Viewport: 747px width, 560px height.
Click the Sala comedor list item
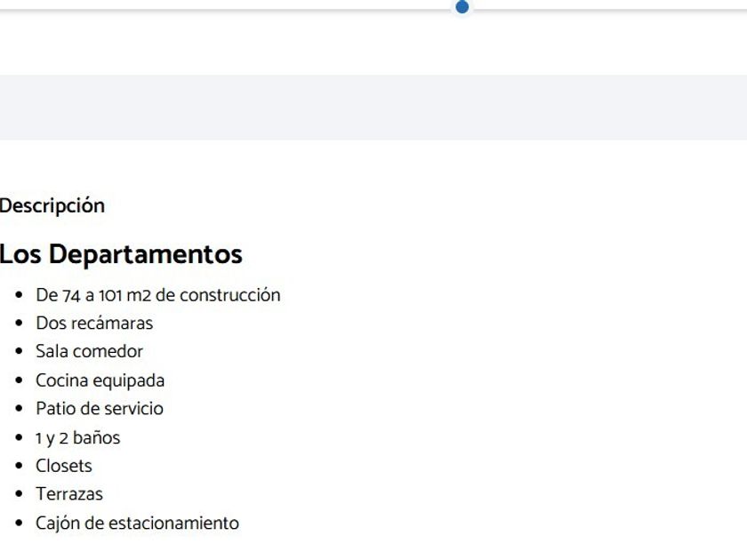89,352
